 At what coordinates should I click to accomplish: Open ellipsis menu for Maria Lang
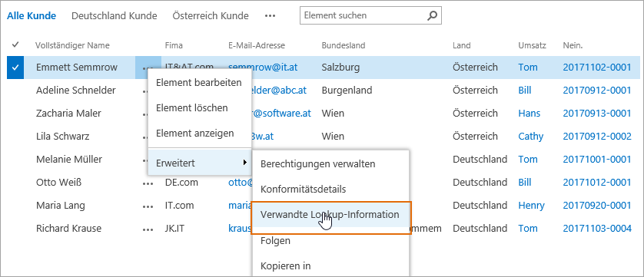(148, 206)
